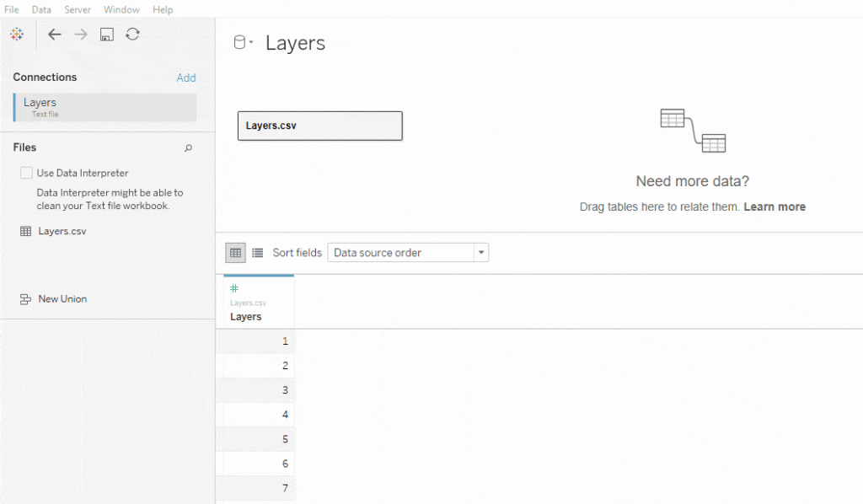The height and width of the screenshot is (504, 863).
Task: Save the workbook using the save icon
Action: pyautogui.click(x=107, y=35)
